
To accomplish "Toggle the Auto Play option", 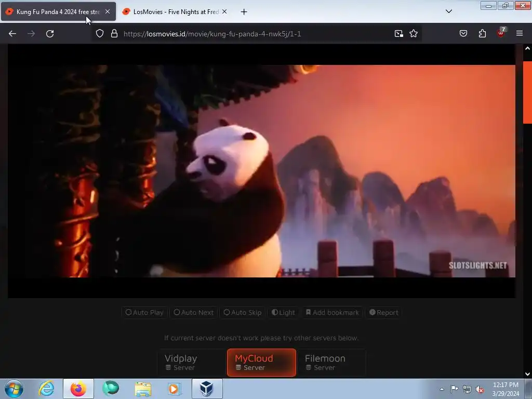I will pyautogui.click(x=144, y=312).
